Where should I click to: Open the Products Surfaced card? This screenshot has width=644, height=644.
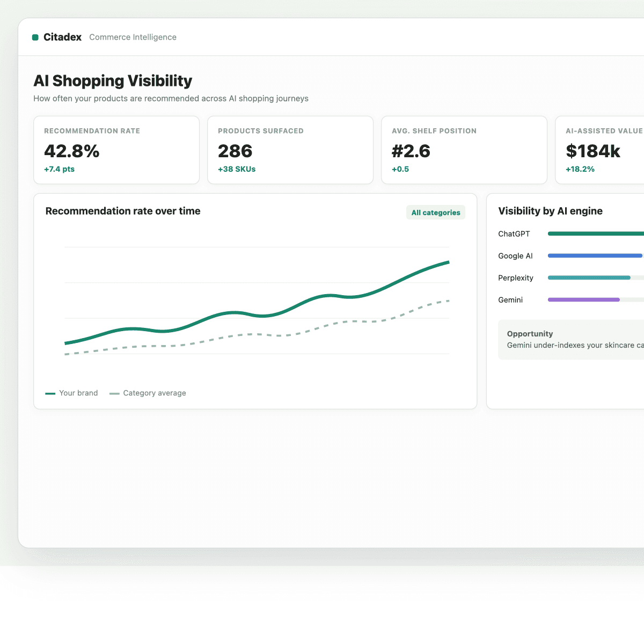coord(290,150)
